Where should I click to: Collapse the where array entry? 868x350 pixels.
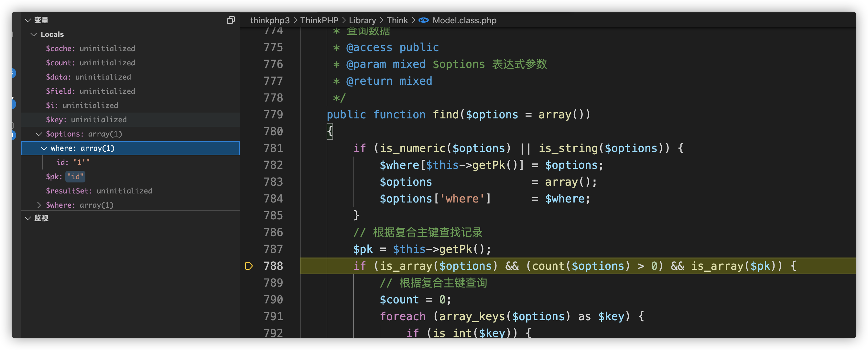tap(44, 148)
